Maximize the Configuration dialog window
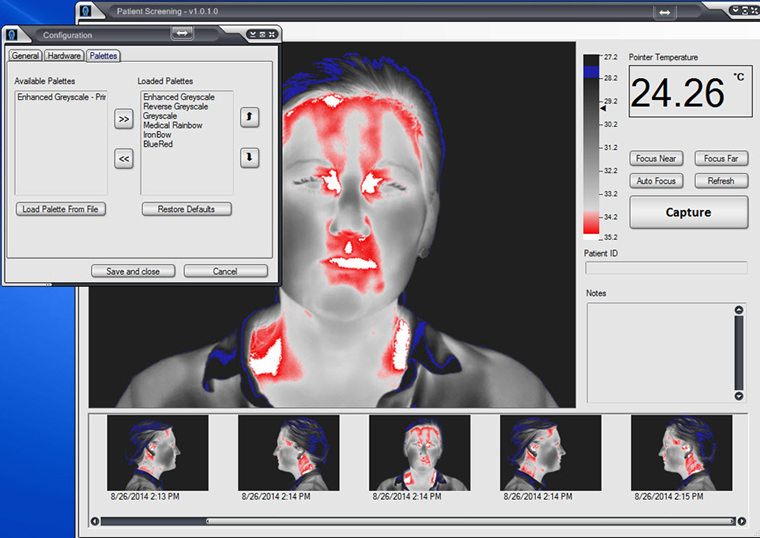 pyautogui.click(x=262, y=34)
